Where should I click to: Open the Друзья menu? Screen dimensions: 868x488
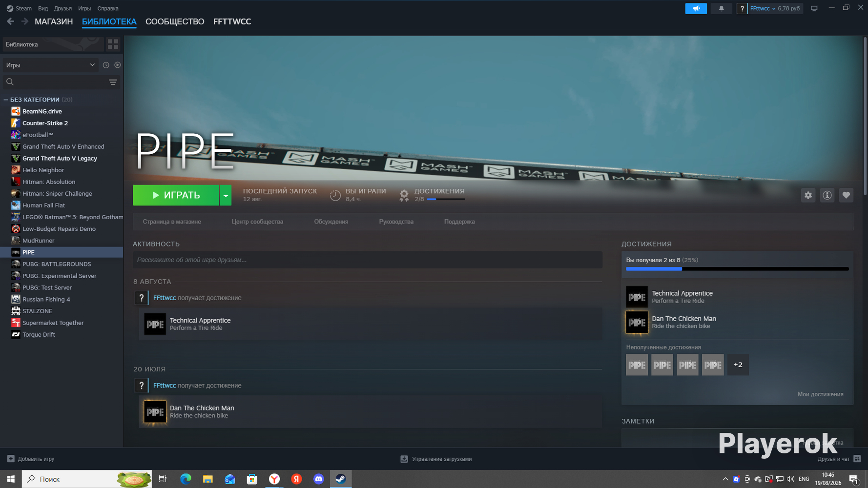63,8
